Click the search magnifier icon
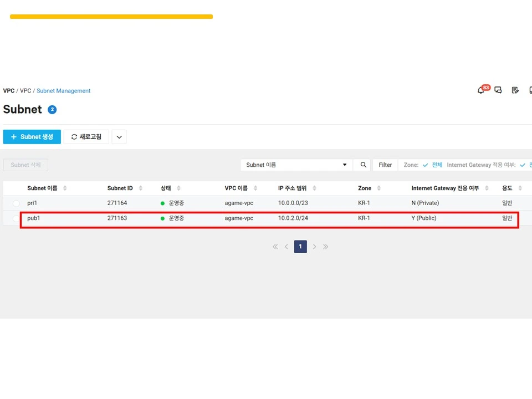 (x=363, y=165)
